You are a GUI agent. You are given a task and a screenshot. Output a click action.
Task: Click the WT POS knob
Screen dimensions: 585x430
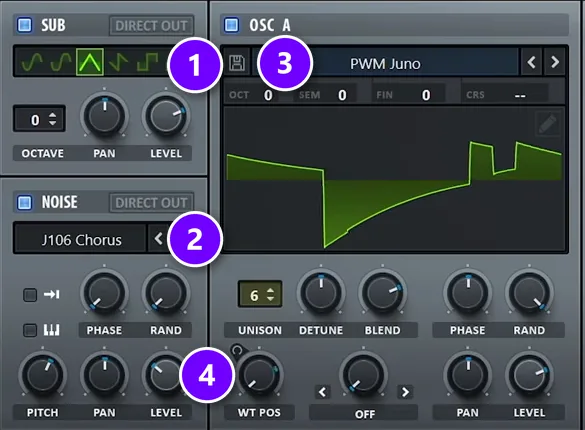259,375
